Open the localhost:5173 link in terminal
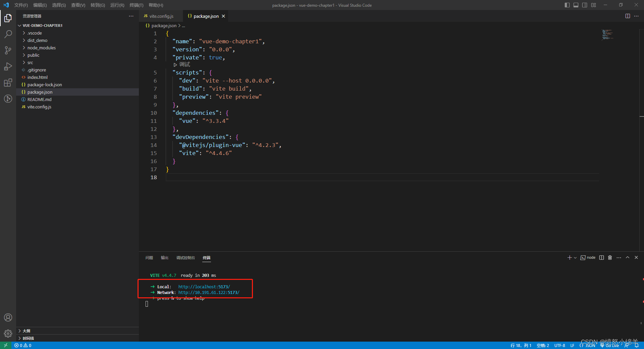Viewport: 644px width, 349px height. [204, 287]
